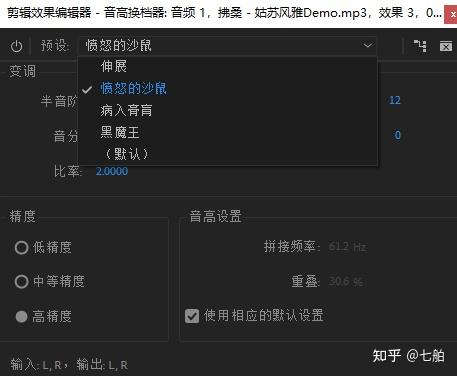Uncheck 使用相应的默认设置 checkbox
The width and height of the screenshot is (457, 376).
coord(192,316)
